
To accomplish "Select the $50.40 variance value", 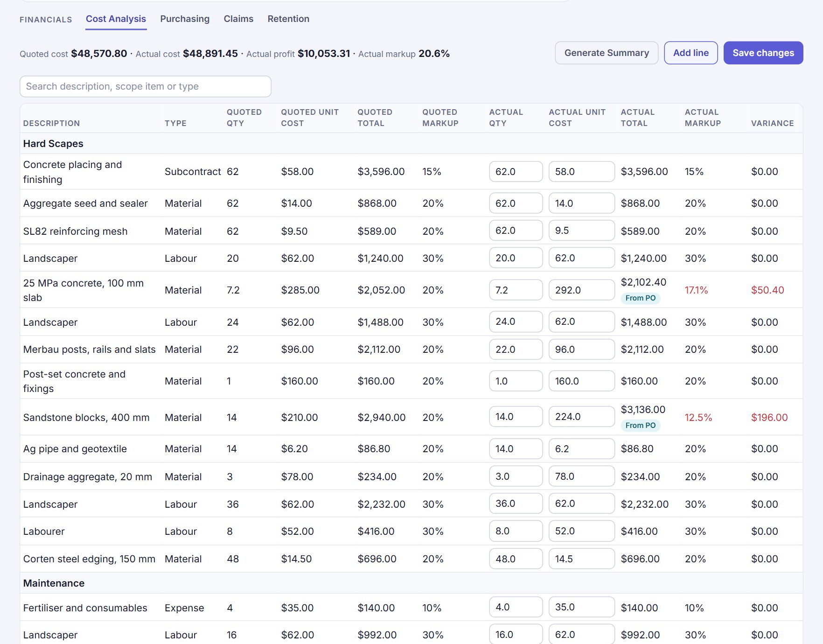I will point(767,290).
